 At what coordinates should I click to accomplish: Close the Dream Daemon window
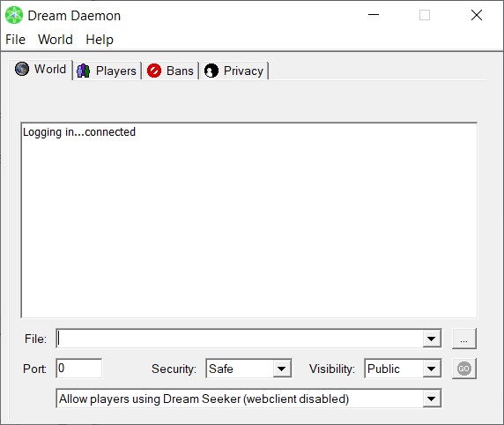(x=477, y=15)
